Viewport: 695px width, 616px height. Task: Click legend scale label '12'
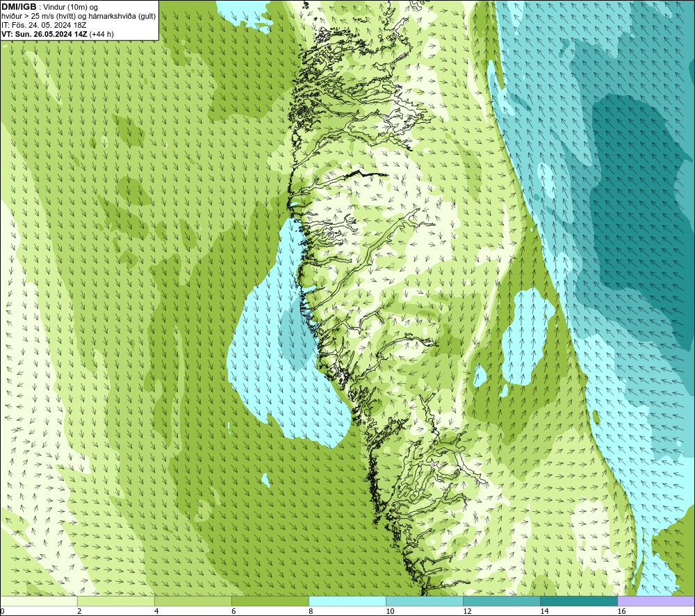click(467, 612)
